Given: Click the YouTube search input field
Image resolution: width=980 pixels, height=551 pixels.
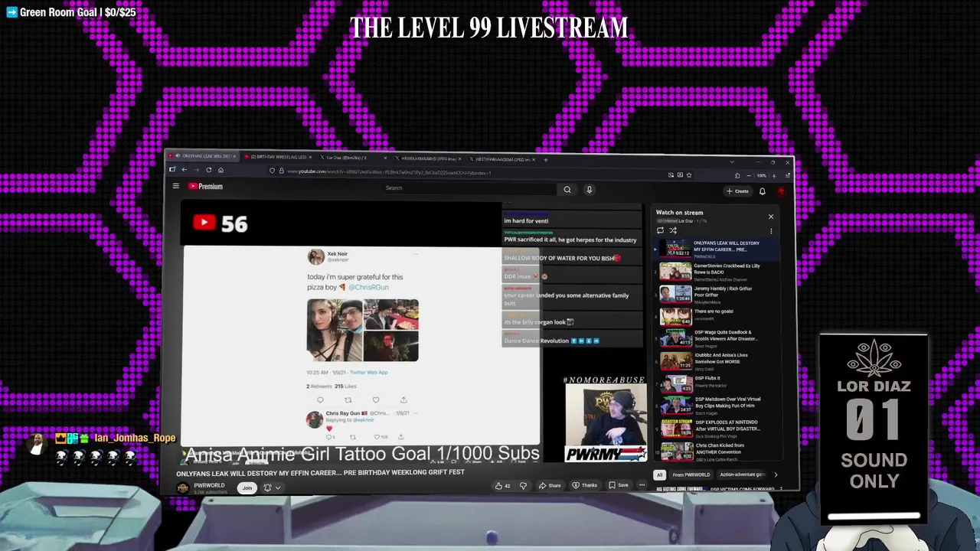Looking at the screenshot, I should (469, 188).
